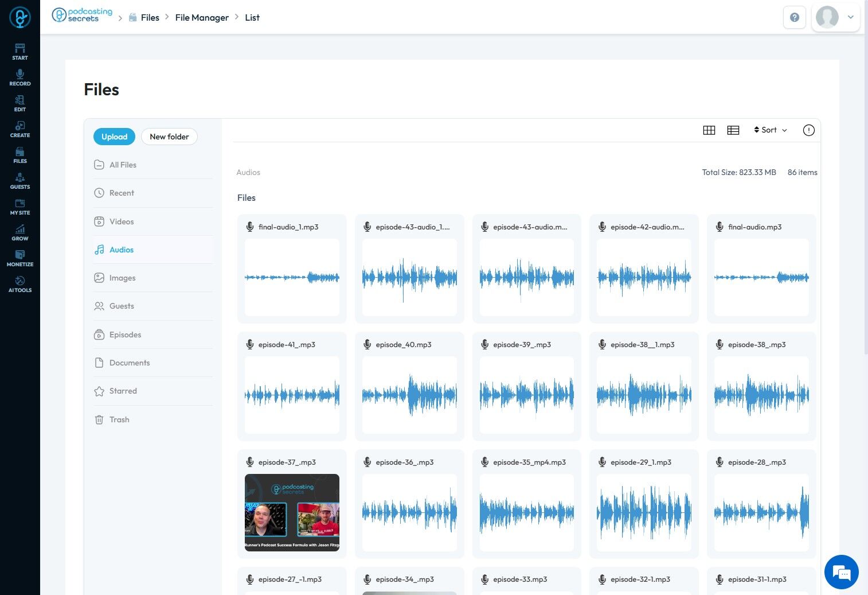Click the episode-31-1.mp3 file name
Screen dimensions: 868x595
click(757, 580)
